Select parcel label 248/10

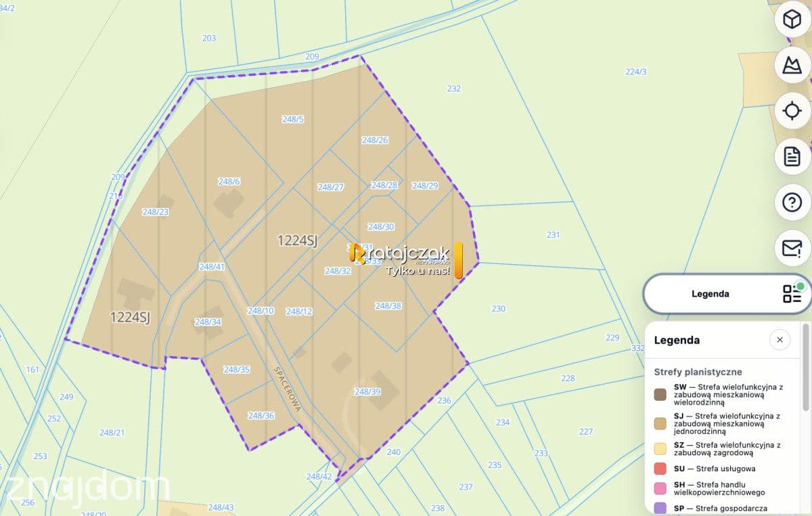click(261, 311)
